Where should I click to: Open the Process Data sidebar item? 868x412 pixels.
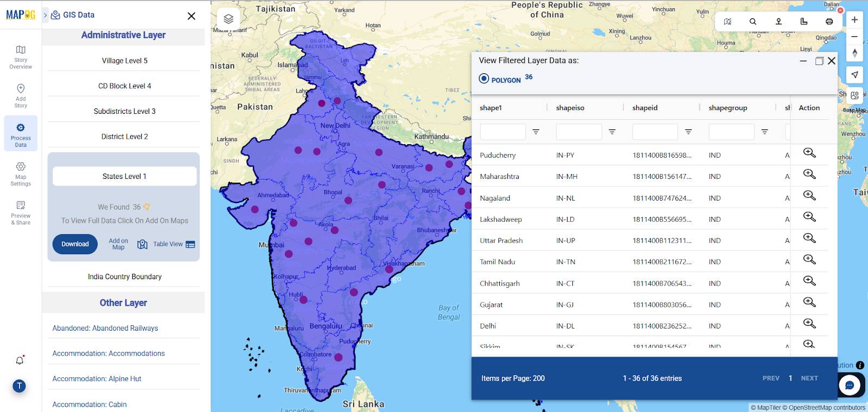[x=21, y=134]
